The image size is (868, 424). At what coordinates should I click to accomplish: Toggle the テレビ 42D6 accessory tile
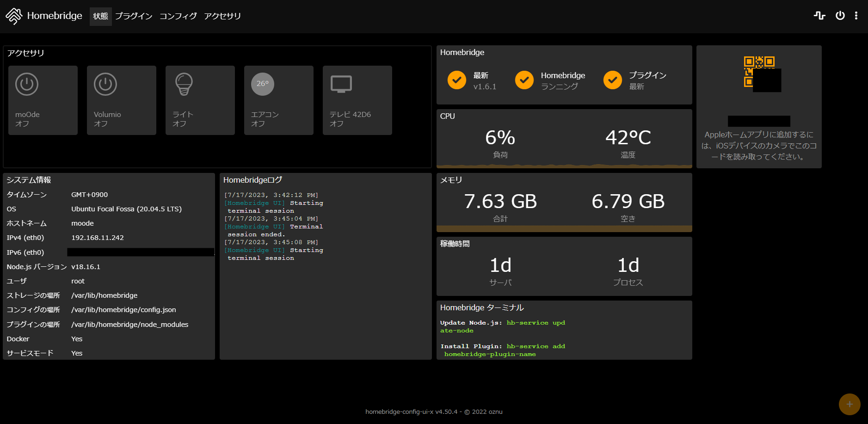tap(357, 100)
